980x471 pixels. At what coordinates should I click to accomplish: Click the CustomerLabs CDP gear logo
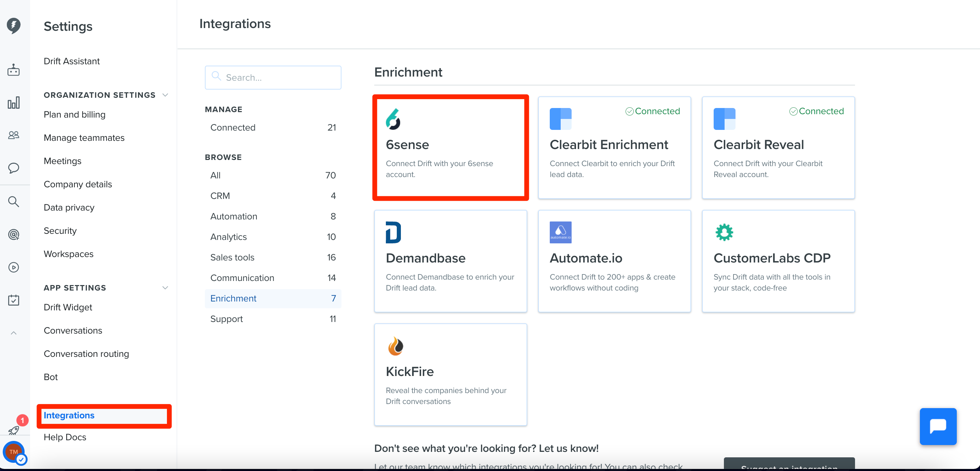(x=724, y=232)
